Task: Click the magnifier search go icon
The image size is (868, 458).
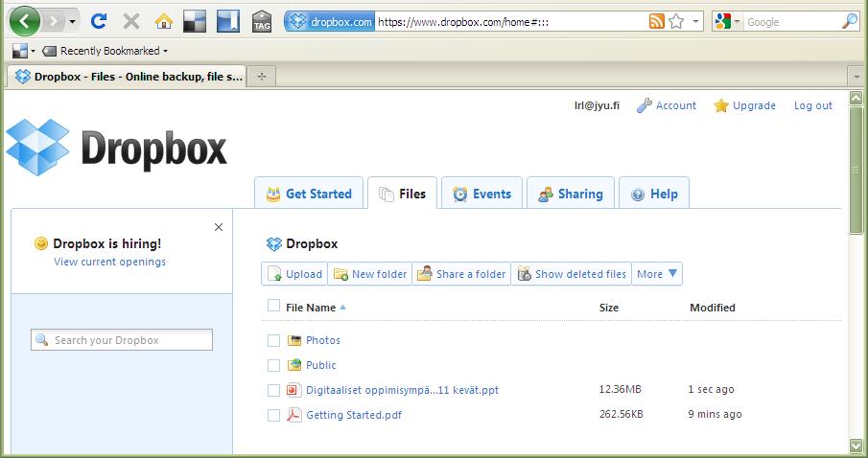Action: click(x=850, y=22)
